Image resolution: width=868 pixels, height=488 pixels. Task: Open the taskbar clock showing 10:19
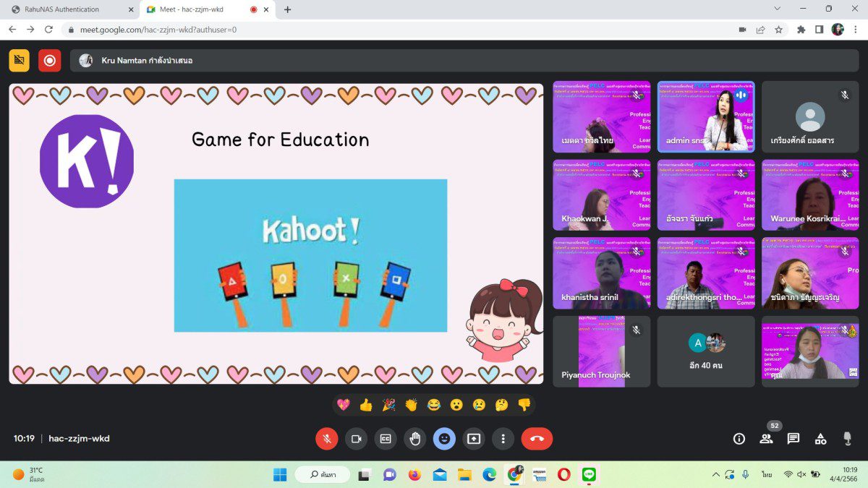point(844,474)
